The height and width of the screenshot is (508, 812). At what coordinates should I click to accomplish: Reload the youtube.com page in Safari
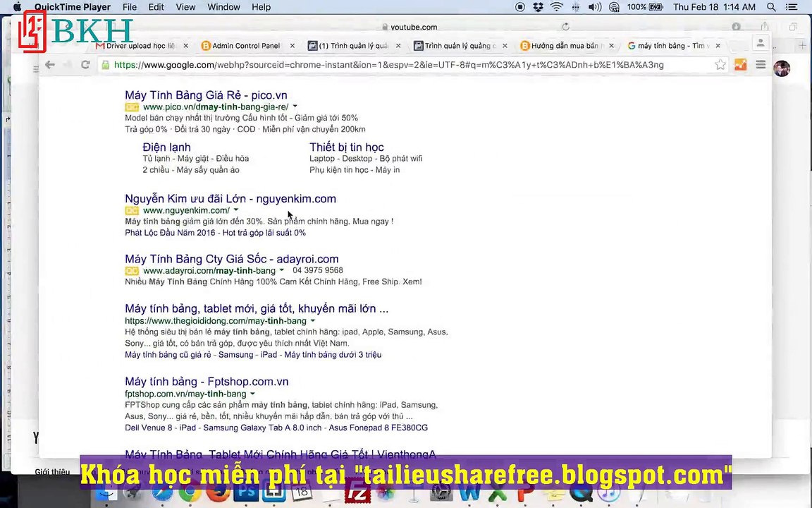pos(565,26)
